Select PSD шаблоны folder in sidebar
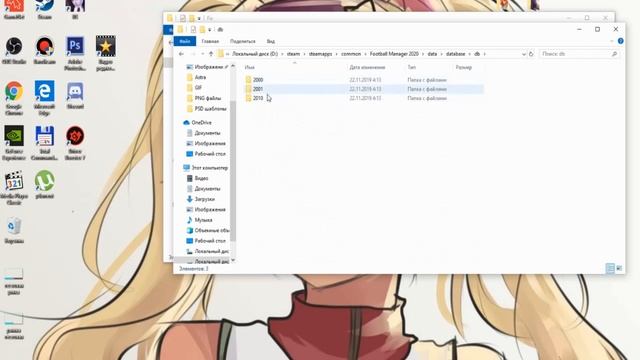 (x=206, y=109)
